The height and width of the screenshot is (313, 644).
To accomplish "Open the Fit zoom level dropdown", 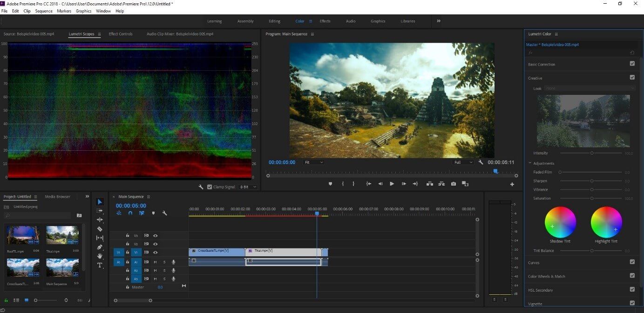I will [313, 162].
